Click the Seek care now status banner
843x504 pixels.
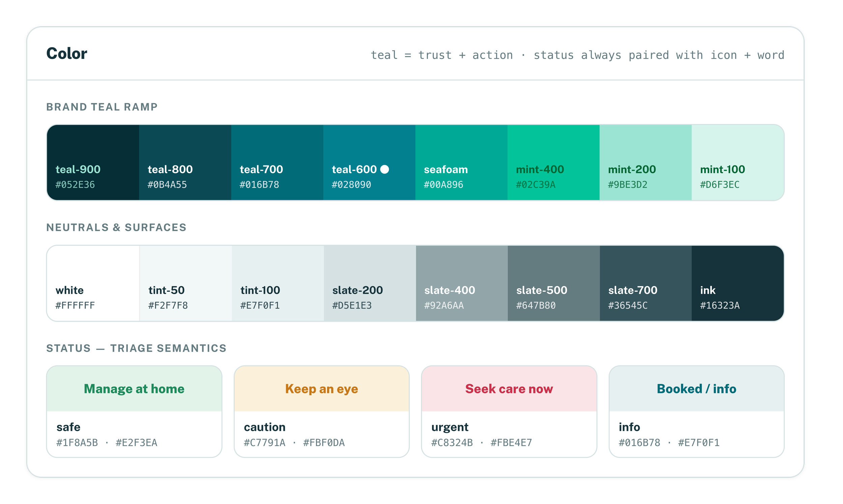[x=509, y=389]
